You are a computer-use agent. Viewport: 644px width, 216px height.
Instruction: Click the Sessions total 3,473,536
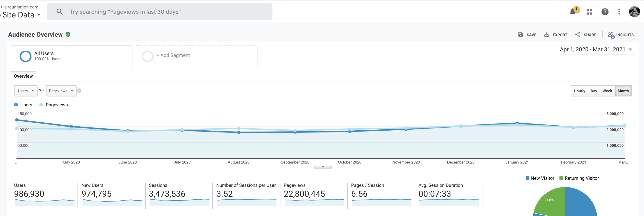coord(167,194)
